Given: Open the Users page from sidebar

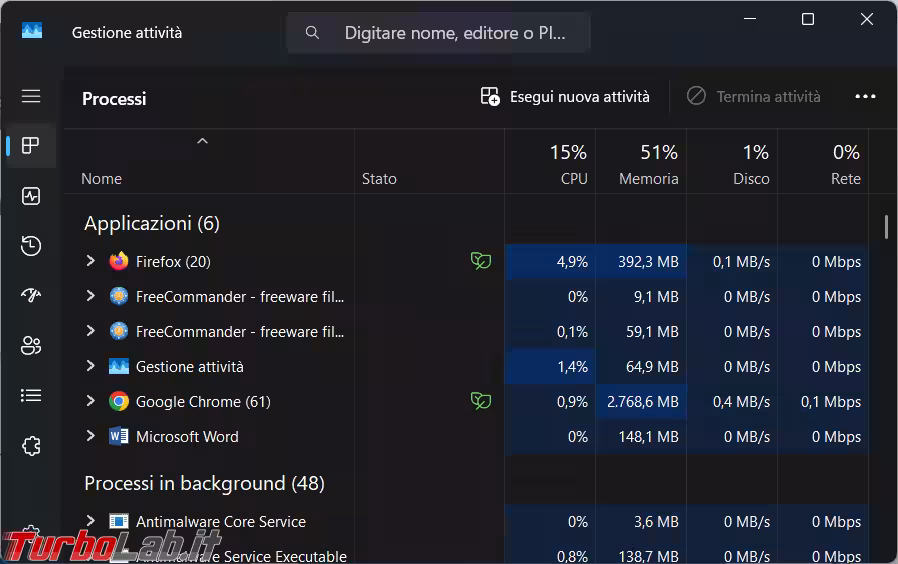Looking at the screenshot, I should click(31, 346).
